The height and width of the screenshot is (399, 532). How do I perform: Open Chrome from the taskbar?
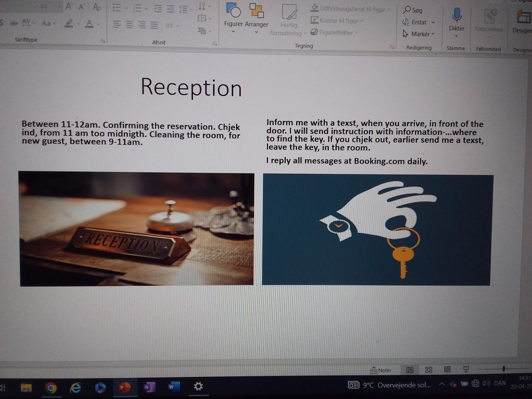[51, 388]
